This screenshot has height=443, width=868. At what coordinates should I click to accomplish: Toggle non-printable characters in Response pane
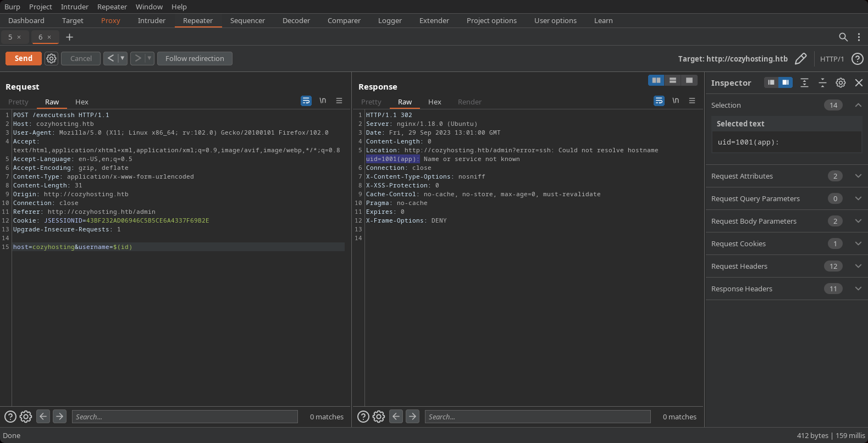[x=676, y=101]
